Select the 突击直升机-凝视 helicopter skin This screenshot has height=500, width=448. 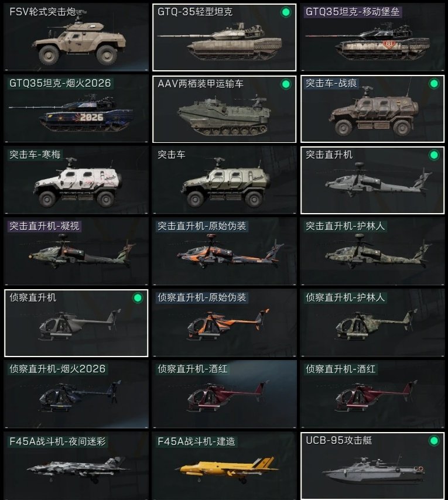(76, 251)
